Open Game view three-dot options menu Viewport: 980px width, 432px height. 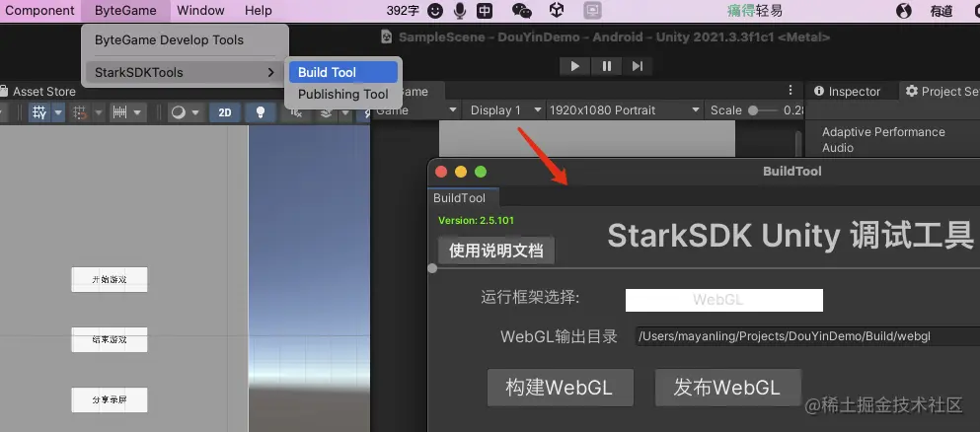(x=791, y=91)
